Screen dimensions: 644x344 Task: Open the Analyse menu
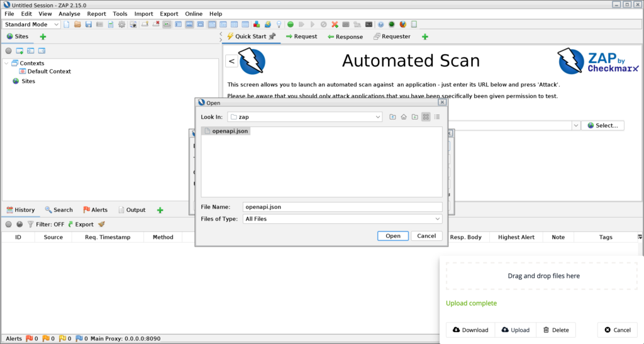click(x=69, y=14)
